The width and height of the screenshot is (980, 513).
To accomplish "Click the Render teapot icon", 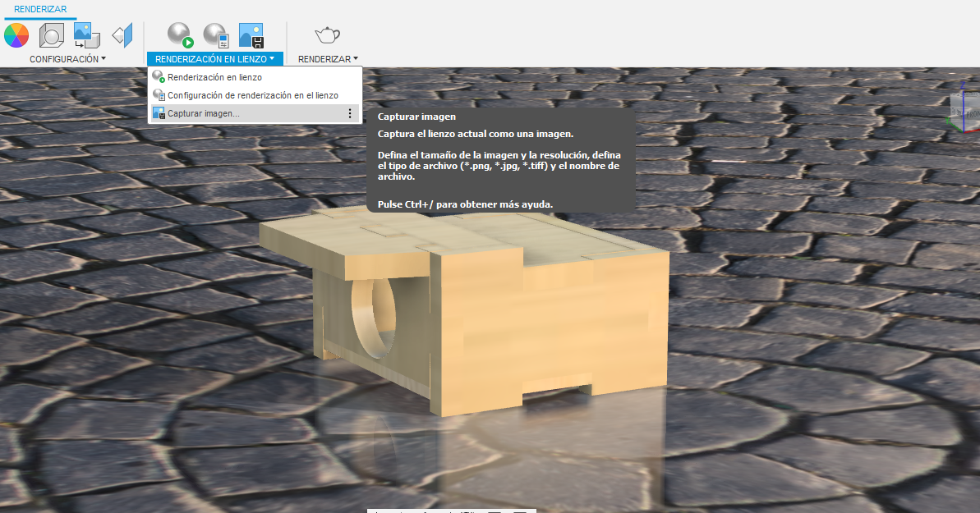I will point(327,35).
